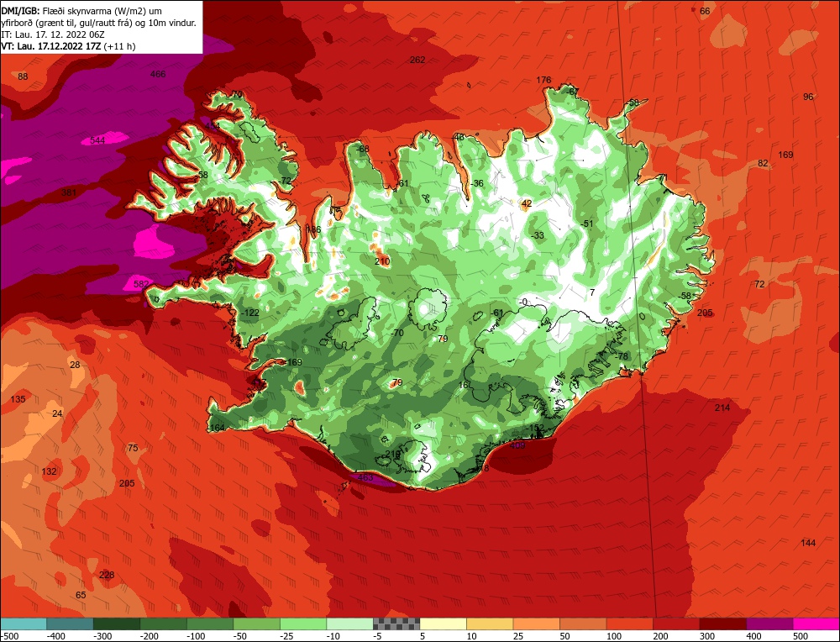Click the checkered legend swatch between -5 and 5
The image size is (840, 642).
tap(396, 624)
